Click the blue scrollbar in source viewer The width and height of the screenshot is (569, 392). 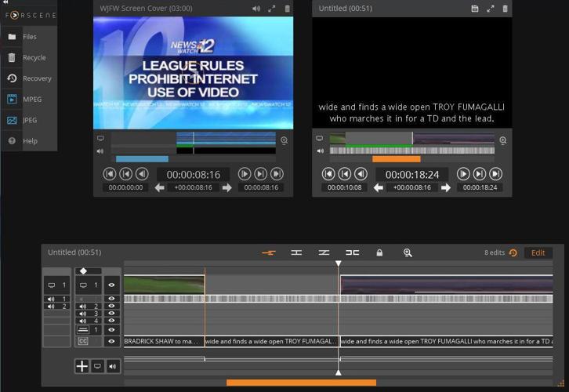tap(142, 159)
